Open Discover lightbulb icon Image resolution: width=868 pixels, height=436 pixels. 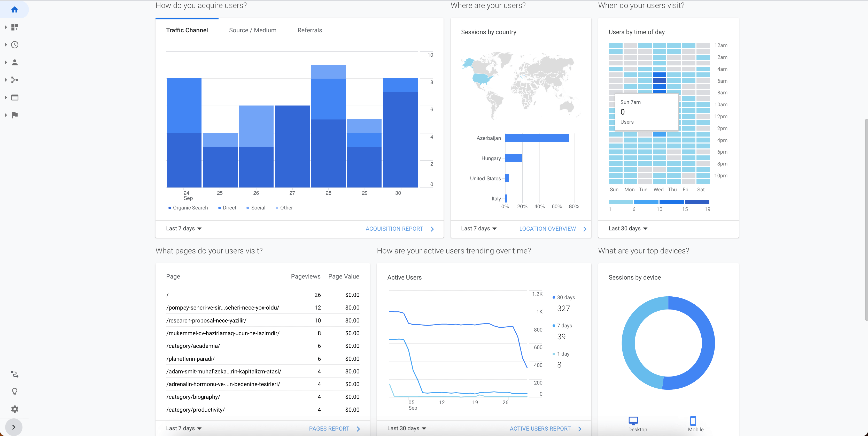[x=14, y=392]
